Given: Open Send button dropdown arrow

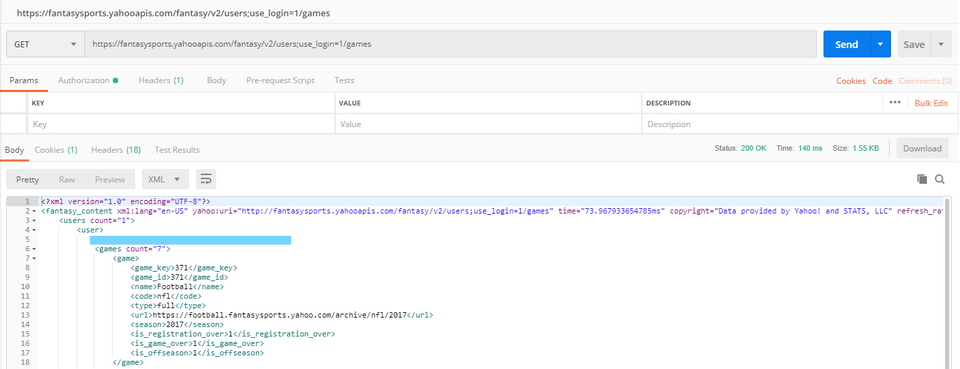Looking at the screenshot, I should pyautogui.click(x=880, y=44).
